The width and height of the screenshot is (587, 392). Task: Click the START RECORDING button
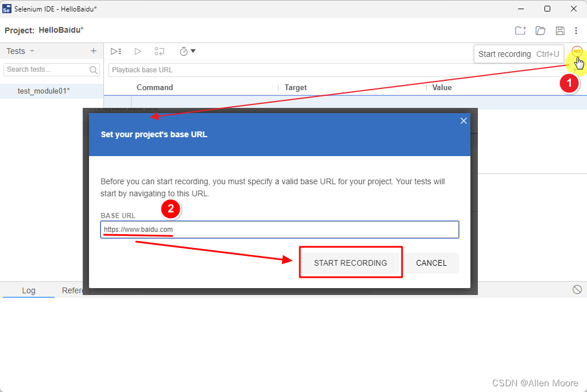(350, 263)
